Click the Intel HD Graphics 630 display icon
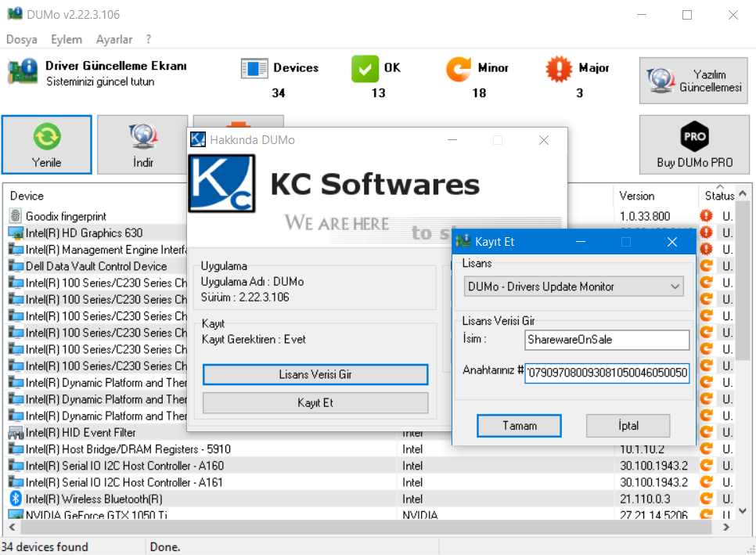 point(16,233)
